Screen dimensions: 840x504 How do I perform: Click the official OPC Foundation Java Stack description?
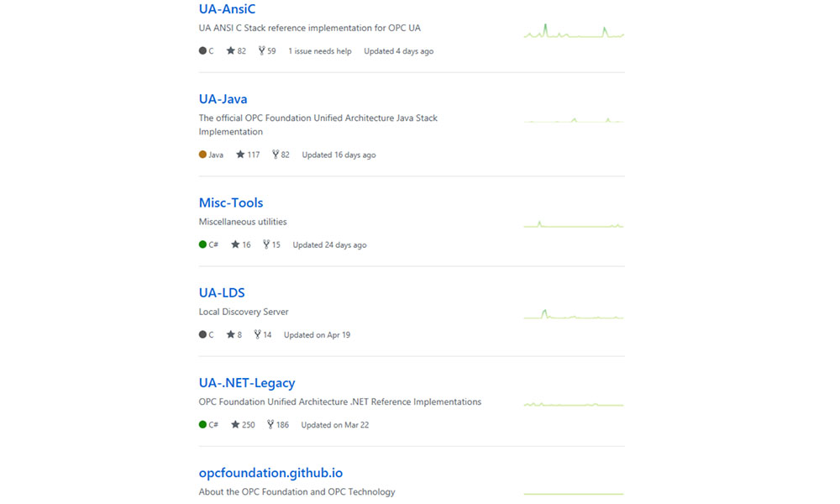pos(318,125)
